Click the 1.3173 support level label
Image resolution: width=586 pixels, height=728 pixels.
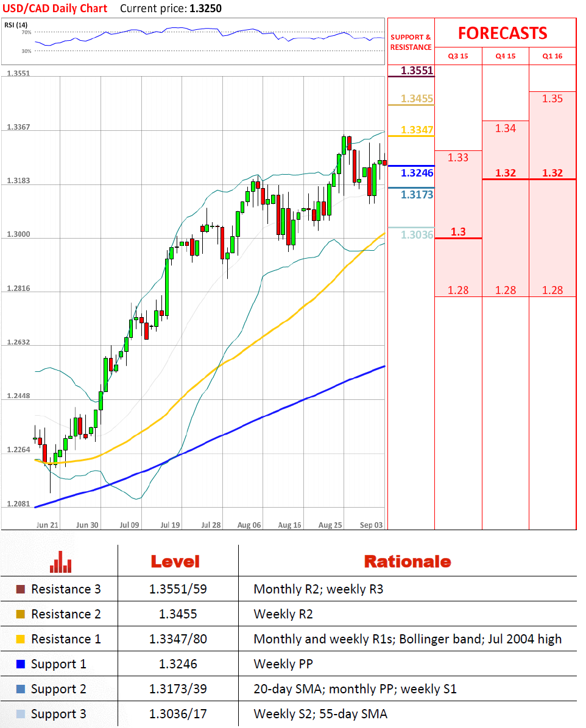[417, 195]
